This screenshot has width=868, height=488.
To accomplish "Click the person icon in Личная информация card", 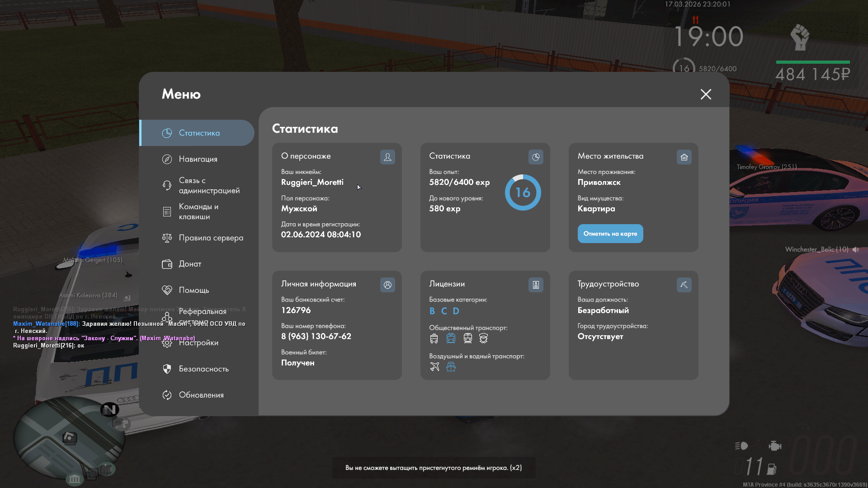I will point(387,285).
